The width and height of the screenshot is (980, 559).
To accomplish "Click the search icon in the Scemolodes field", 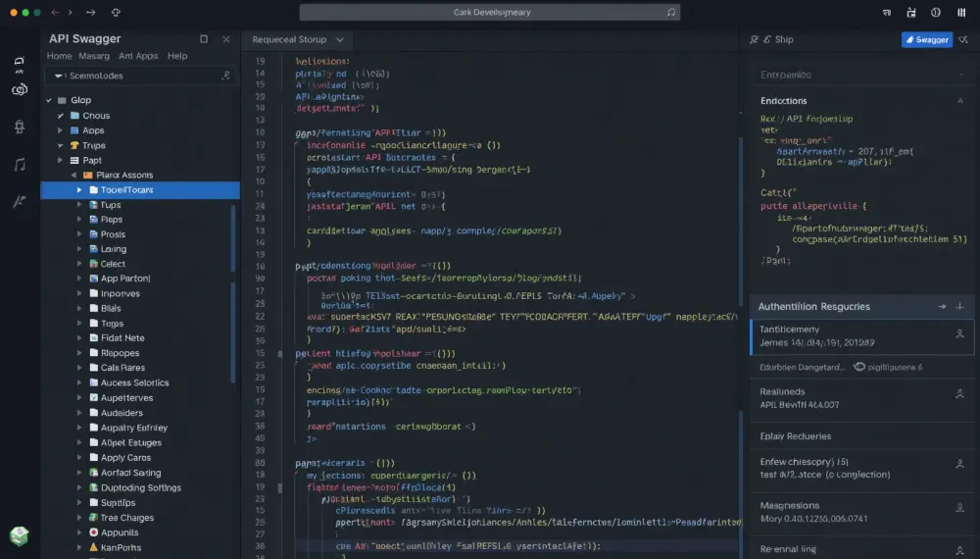I will tap(225, 76).
